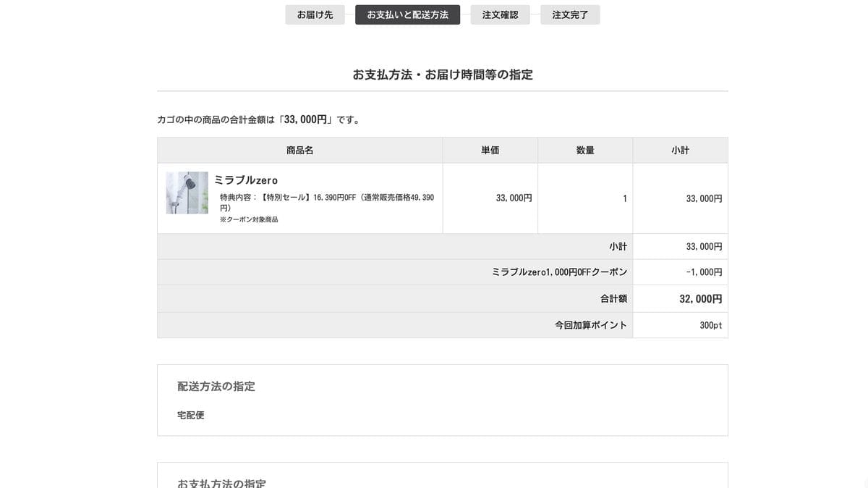Select the unit price 33,000円 cell
Screen dimensions: 868x488
coord(490,198)
